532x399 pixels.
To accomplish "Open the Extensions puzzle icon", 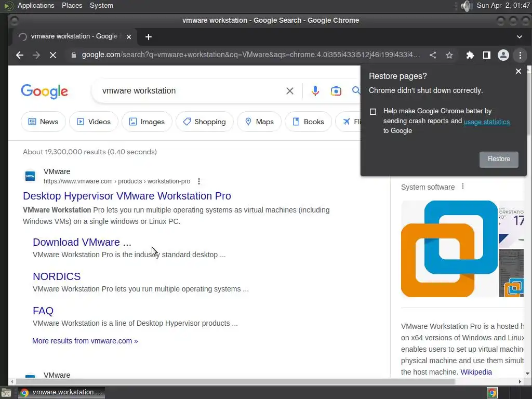I will pos(470,55).
